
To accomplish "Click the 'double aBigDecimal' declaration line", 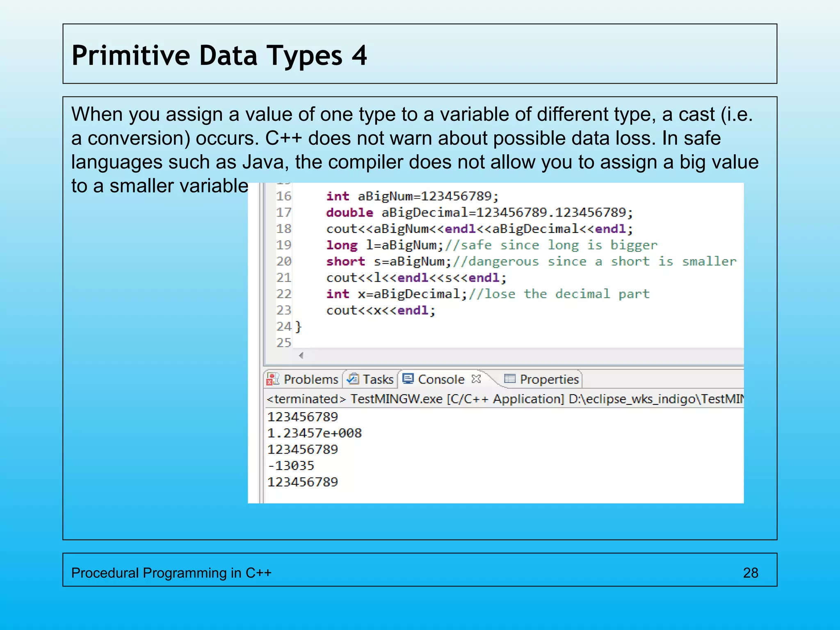I will point(479,212).
